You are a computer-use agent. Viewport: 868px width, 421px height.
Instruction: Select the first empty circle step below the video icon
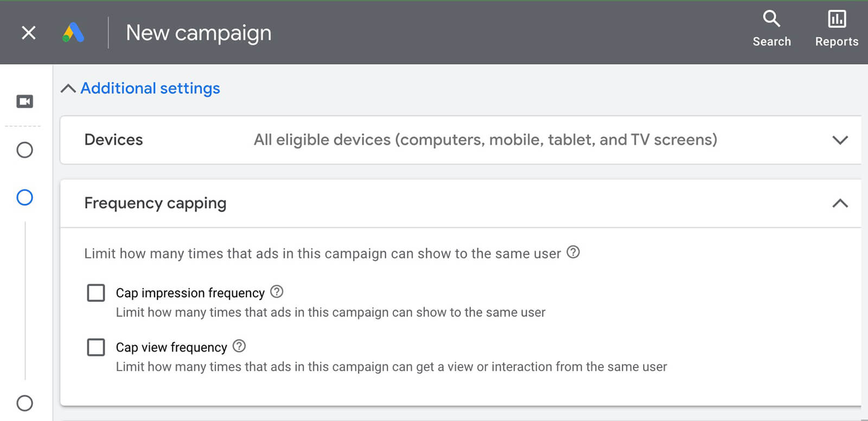point(25,150)
